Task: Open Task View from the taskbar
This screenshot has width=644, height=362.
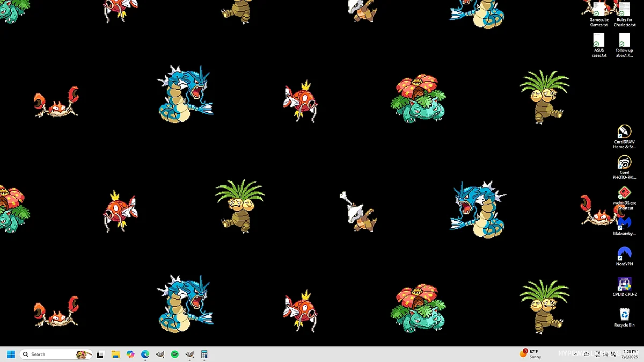Action: click(100, 354)
